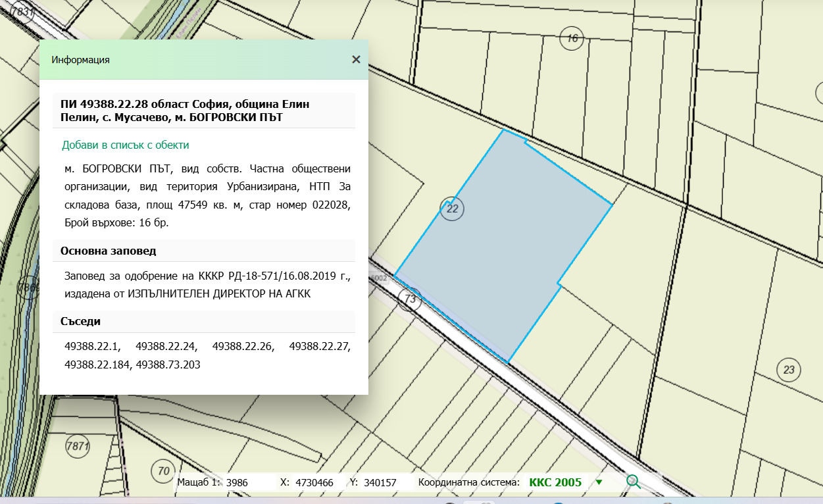The image size is (823, 504).
Task: Click the X coordinate input field
Action: click(314, 482)
